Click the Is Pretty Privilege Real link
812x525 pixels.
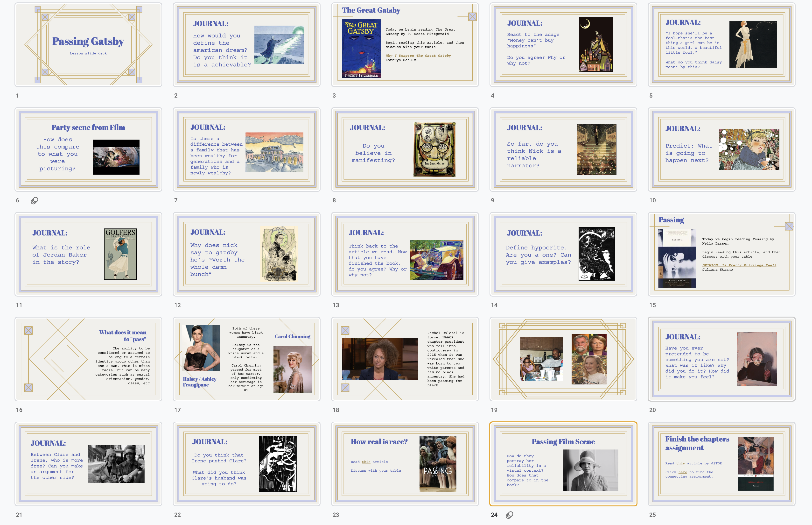(x=739, y=265)
